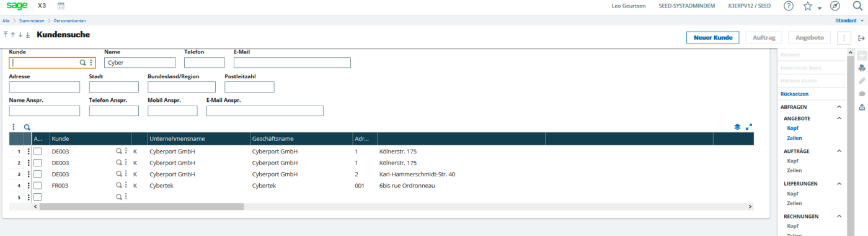Click the Stammdaten breadcrumb
This screenshot has height=236, width=868.
(32, 20)
